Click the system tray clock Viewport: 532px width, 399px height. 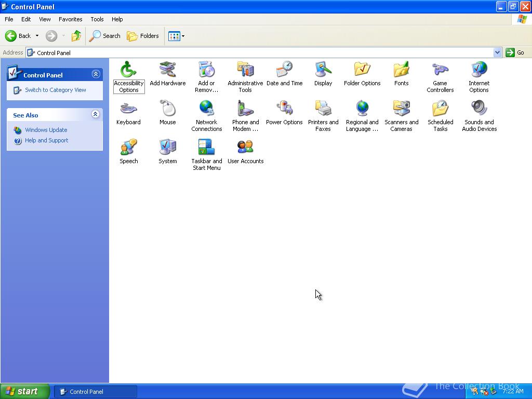[513, 391]
